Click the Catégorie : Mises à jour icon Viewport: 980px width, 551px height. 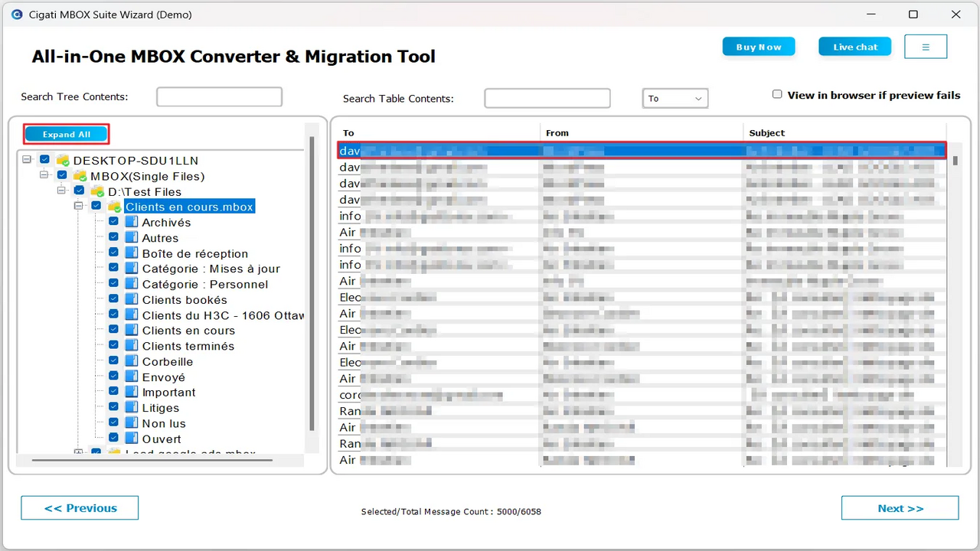tap(132, 269)
